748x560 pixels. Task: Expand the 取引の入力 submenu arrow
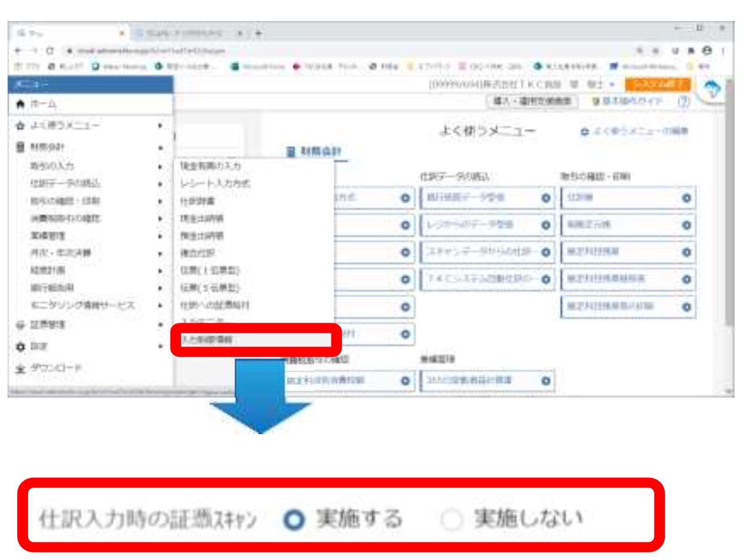click(160, 167)
